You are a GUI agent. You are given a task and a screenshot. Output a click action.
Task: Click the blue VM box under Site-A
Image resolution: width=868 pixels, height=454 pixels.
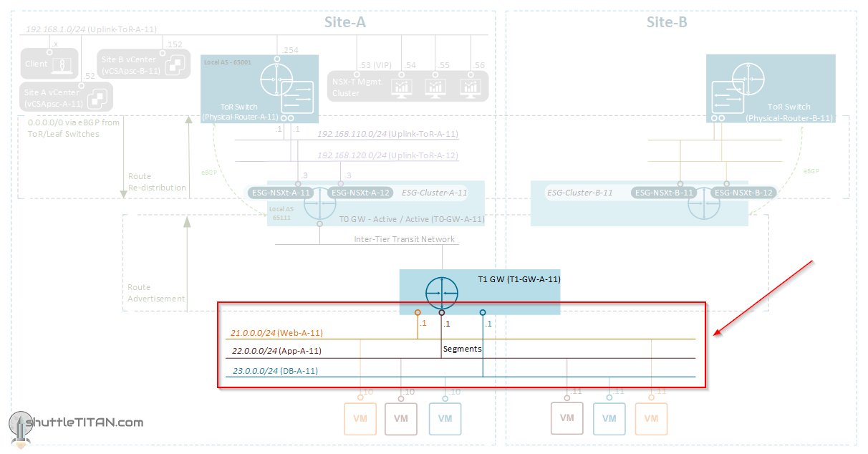click(x=445, y=418)
